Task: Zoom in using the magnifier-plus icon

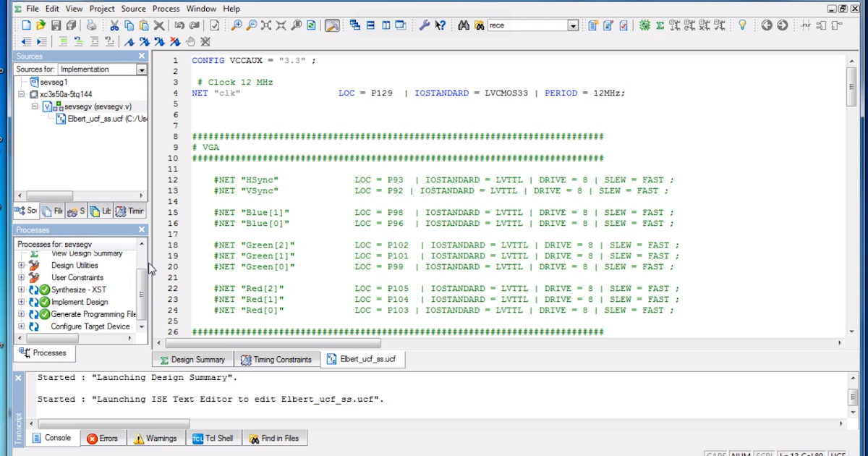Action: click(237, 25)
